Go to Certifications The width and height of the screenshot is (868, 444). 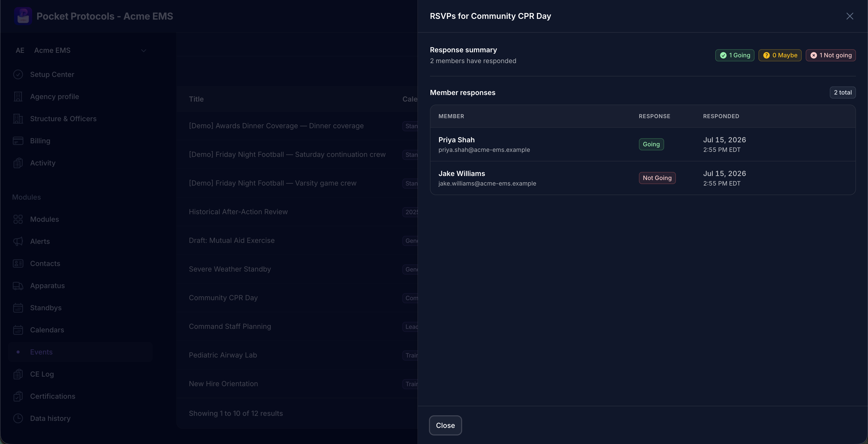tap(81, 396)
